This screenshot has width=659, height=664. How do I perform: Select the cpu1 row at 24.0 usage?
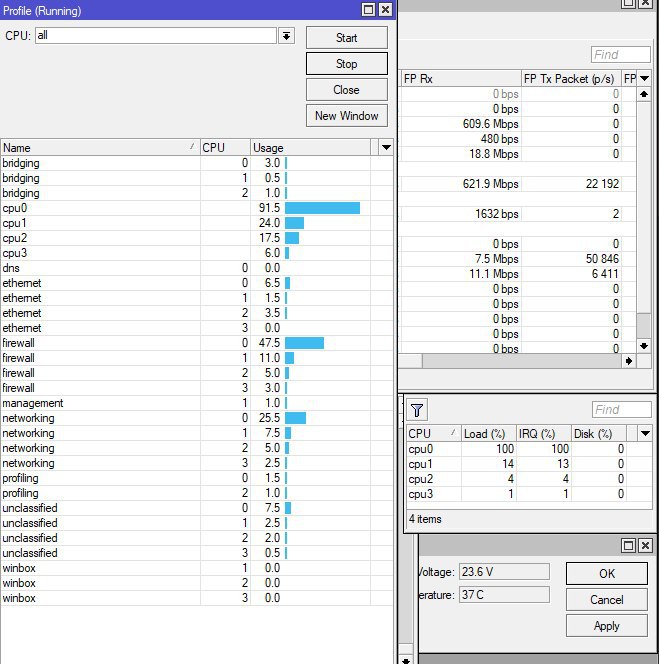click(x=197, y=223)
